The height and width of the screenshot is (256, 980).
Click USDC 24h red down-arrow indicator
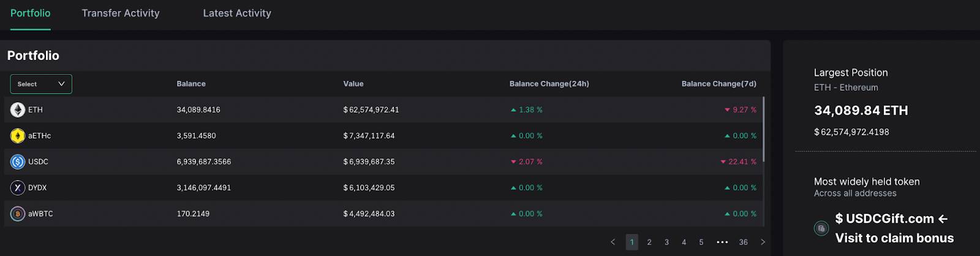(513, 162)
